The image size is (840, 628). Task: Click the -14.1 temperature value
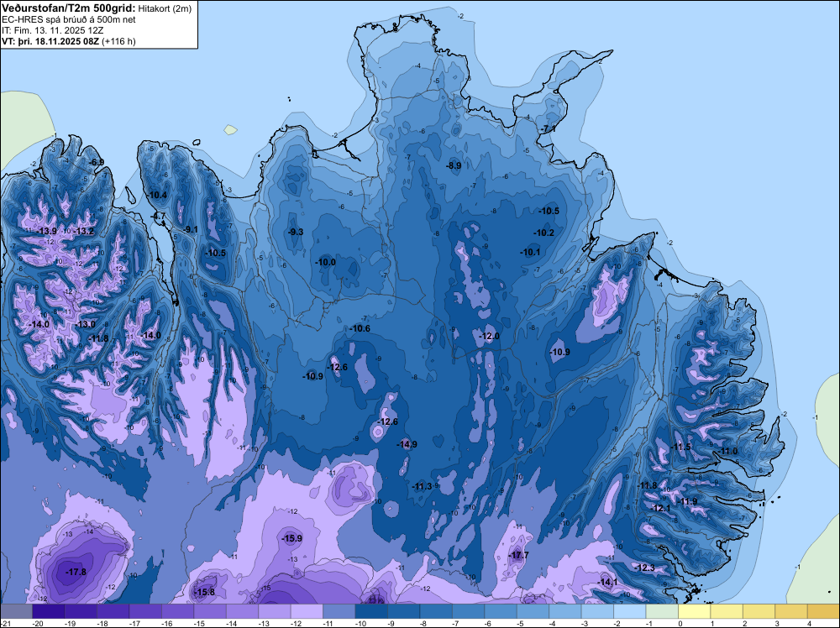click(607, 582)
